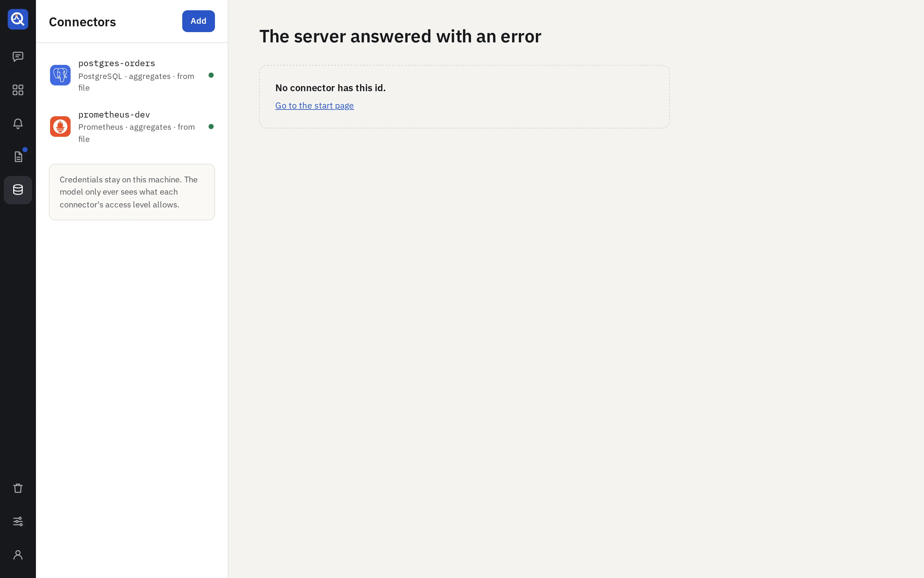
Task: Open the user account sidebar icon
Action: pyautogui.click(x=18, y=555)
